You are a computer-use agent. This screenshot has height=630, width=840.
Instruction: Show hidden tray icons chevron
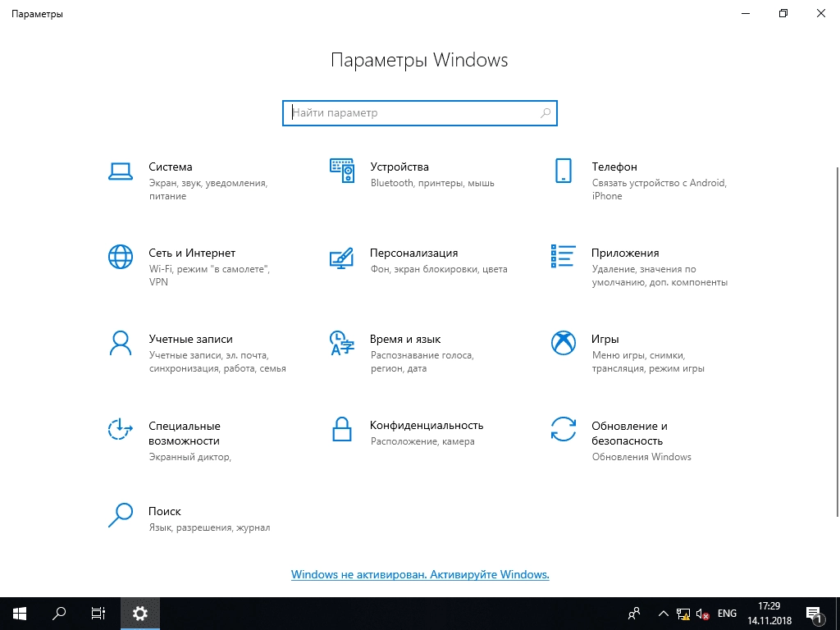pyautogui.click(x=663, y=614)
